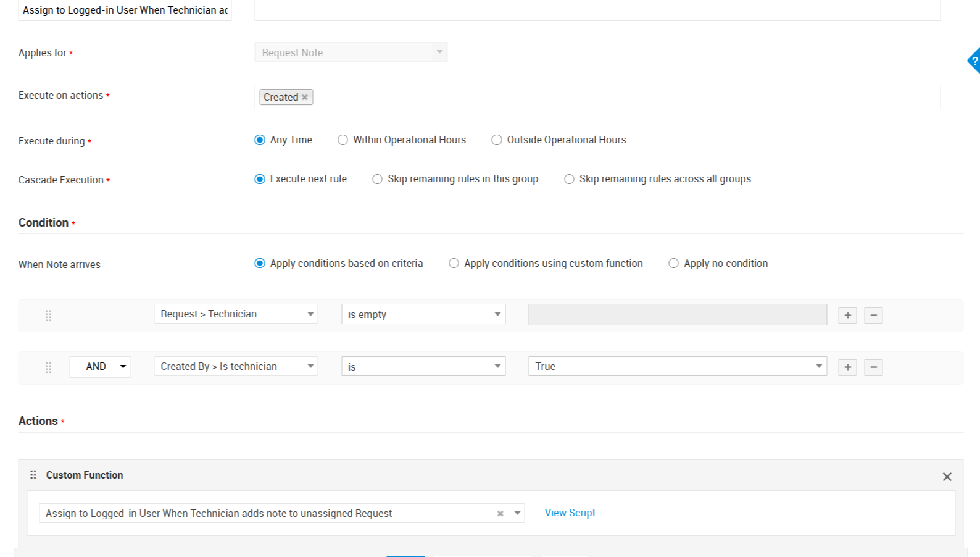
Task: Expand the Request > Technician field dropdown
Action: [x=236, y=314]
